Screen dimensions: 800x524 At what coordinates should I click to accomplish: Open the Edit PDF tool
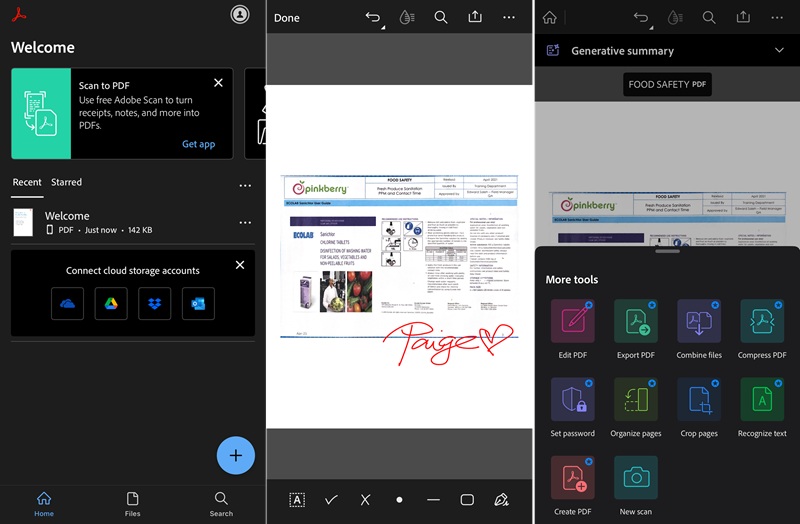pyautogui.click(x=572, y=329)
